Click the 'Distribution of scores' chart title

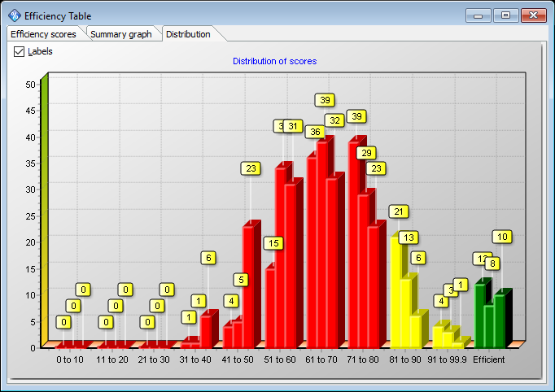pyautogui.click(x=274, y=61)
